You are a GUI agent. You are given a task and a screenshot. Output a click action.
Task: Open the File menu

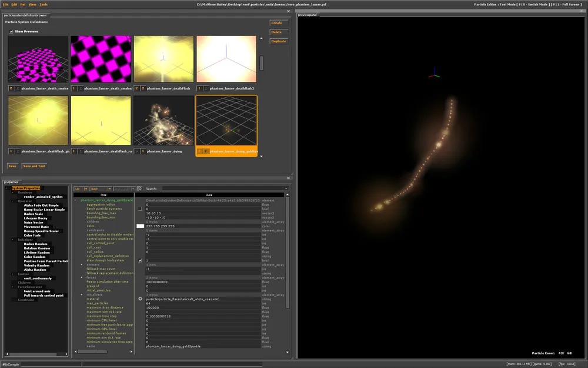click(6, 4)
